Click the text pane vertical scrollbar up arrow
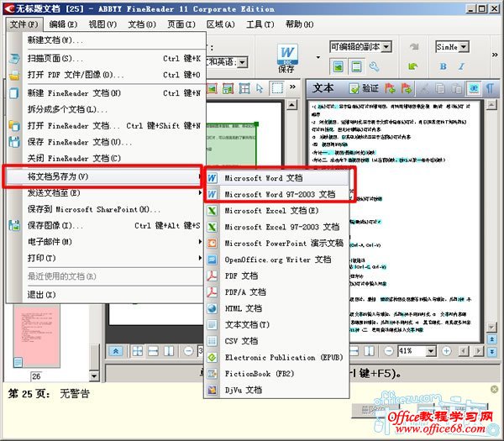 491,104
